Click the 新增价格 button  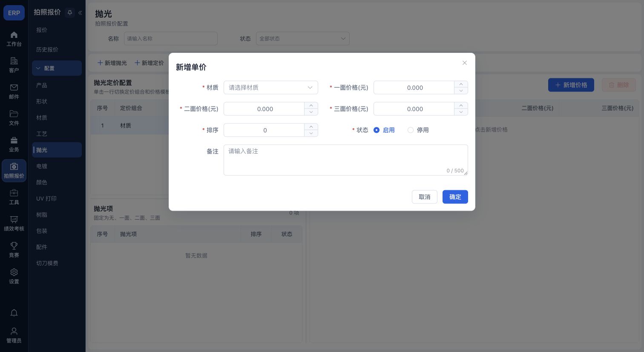(571, 85)
